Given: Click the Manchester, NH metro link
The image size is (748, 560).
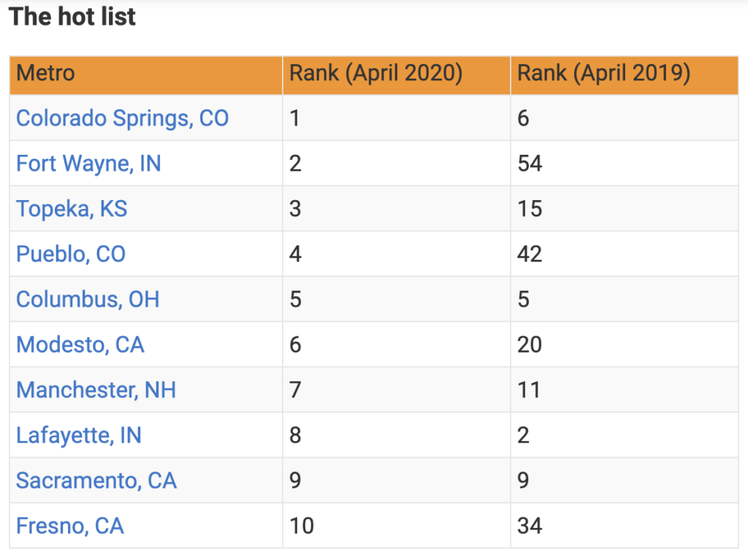Looking at the screenshot, I should coord(96,390).
